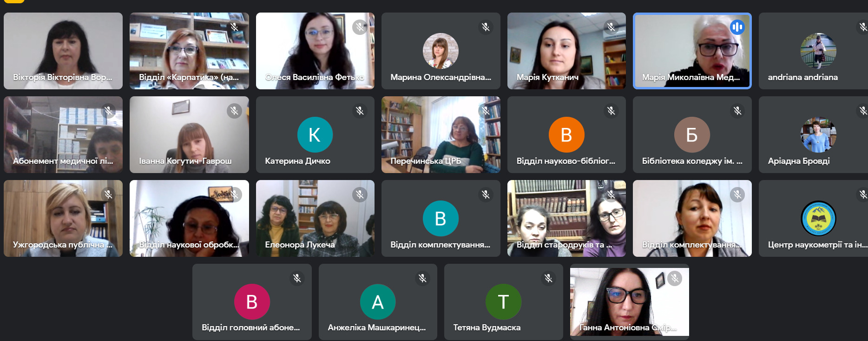Click muted mic icon on Анжеліка Машкаринец tile
This screenshot has height=341, width=868.
pyautogui.click(x=422, y=278)
